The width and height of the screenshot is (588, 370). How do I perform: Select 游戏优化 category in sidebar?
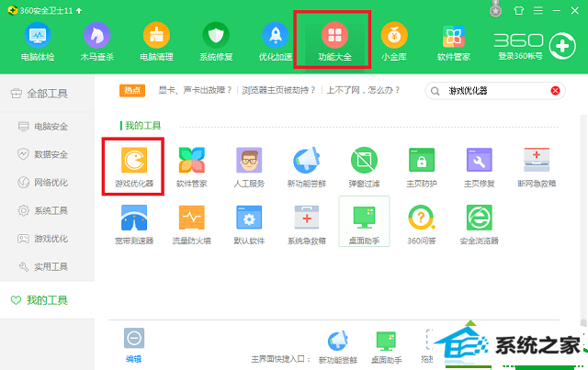(x=47, y=239)
